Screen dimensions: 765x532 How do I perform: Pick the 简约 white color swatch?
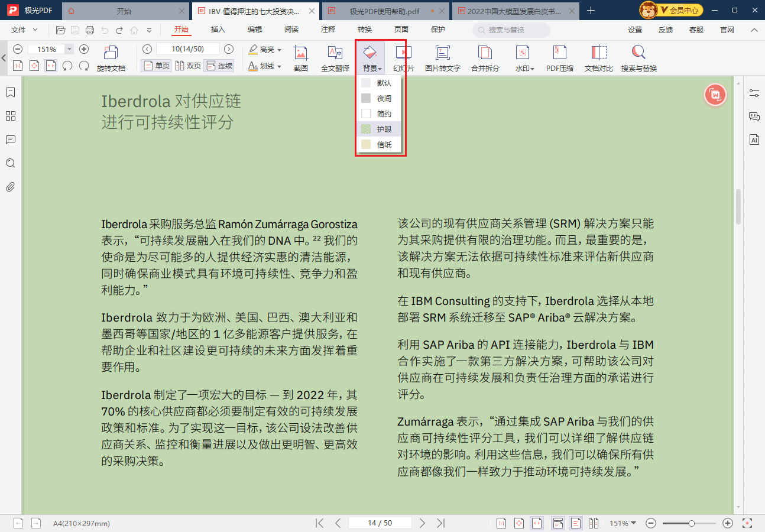(x=366, y=113)
